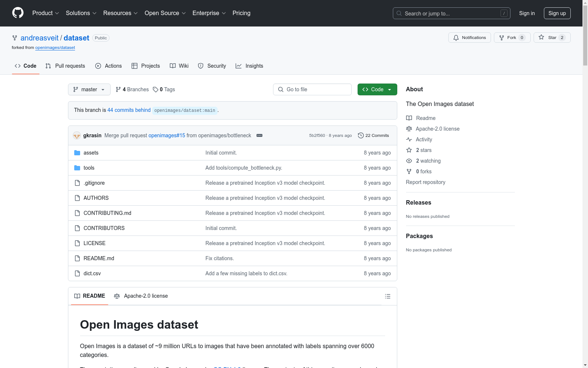Image resolution: width=588 pixels, height=368 pixels.
Task: Open the andreasveit user profile link
Action: [x=39, y=38]
